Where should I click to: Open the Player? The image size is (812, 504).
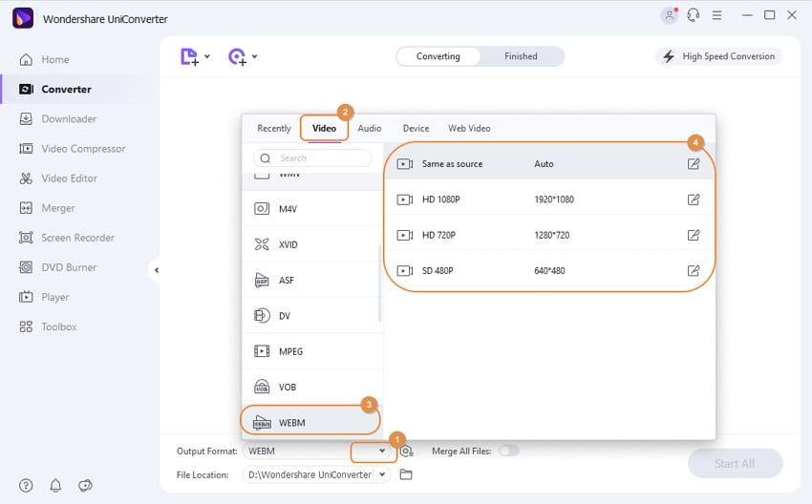coord(44,297)
